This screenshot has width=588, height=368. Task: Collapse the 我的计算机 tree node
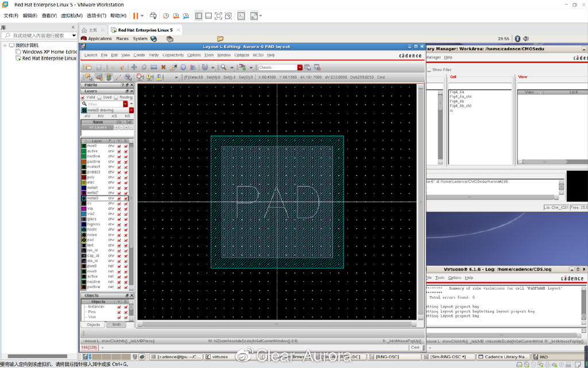(x=5, y=45)
